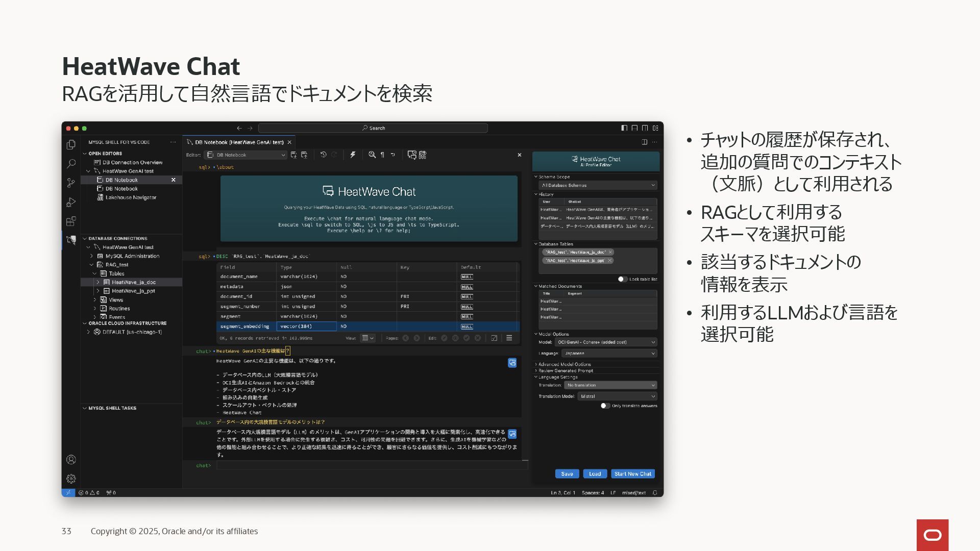Click the find magnifier icon in notebook toolbar

coord(372,155)
